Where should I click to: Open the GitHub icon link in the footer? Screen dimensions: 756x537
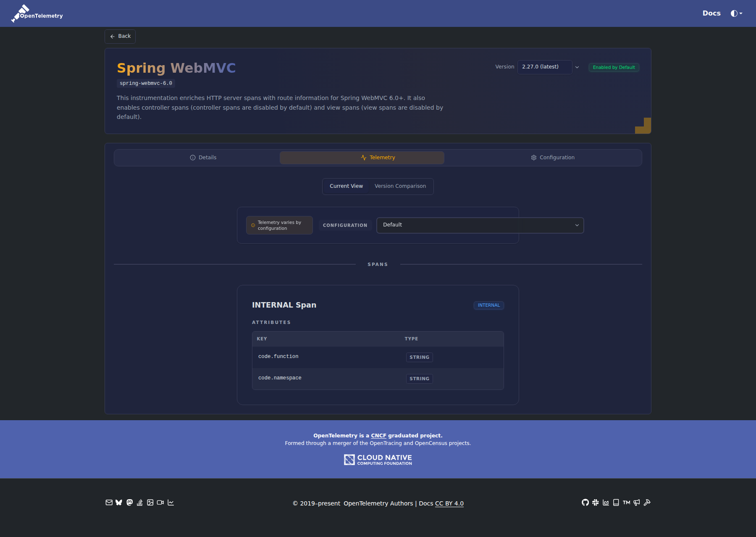click(x=585, y=503)
